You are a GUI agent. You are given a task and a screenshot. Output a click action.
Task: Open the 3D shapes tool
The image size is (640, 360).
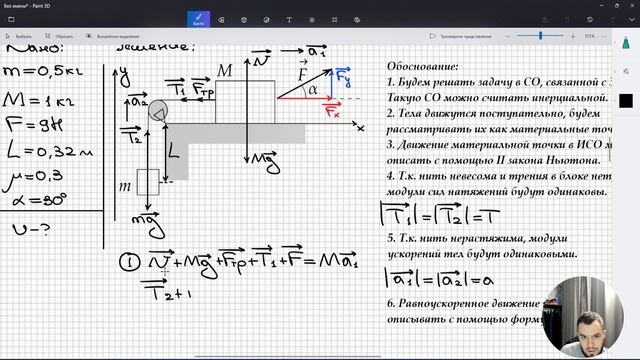tap(244, 20)
